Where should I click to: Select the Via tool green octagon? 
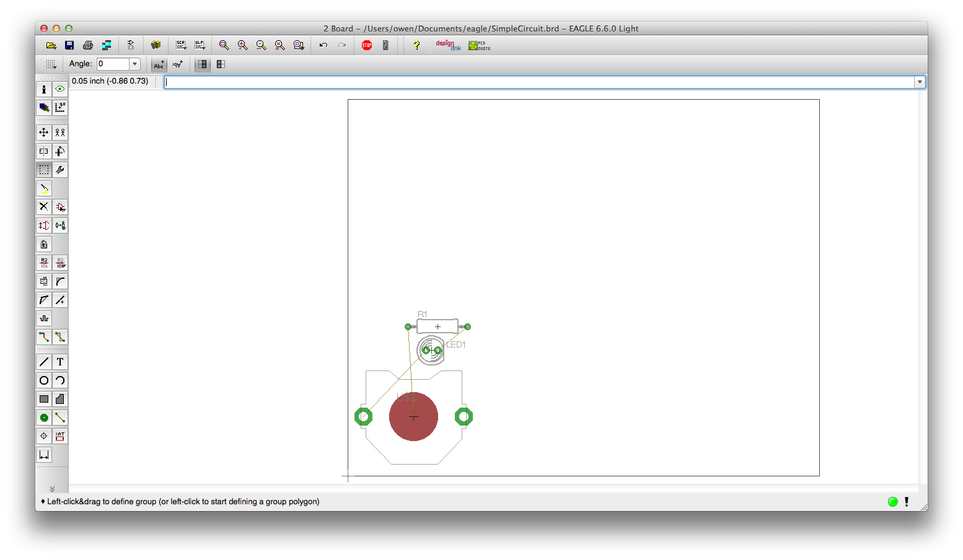44,418
